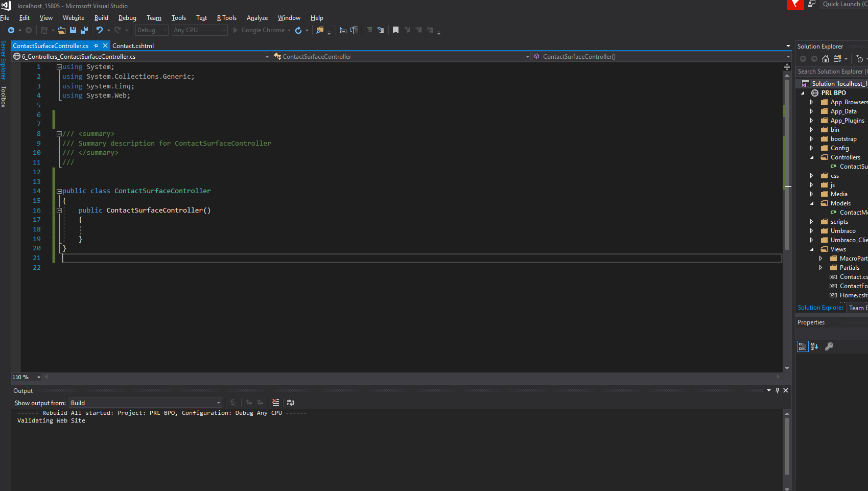Open the Build menu
This screenshot has height=491, width=868.
tap(101, 18)
